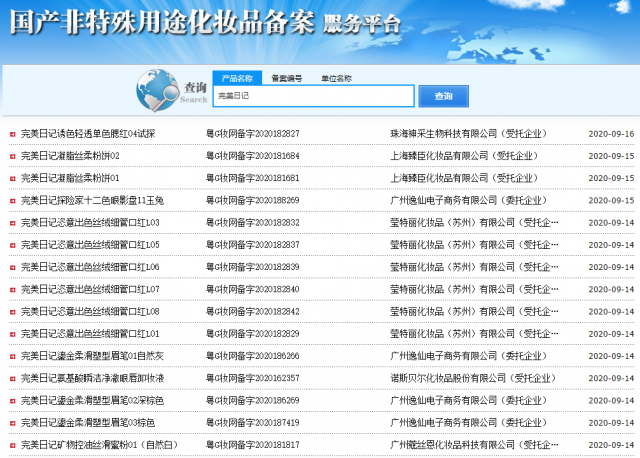Select the 产品名称 search tab
This screenshot has height=458, width=640.
pyautogui.click(x=237, y=78)
